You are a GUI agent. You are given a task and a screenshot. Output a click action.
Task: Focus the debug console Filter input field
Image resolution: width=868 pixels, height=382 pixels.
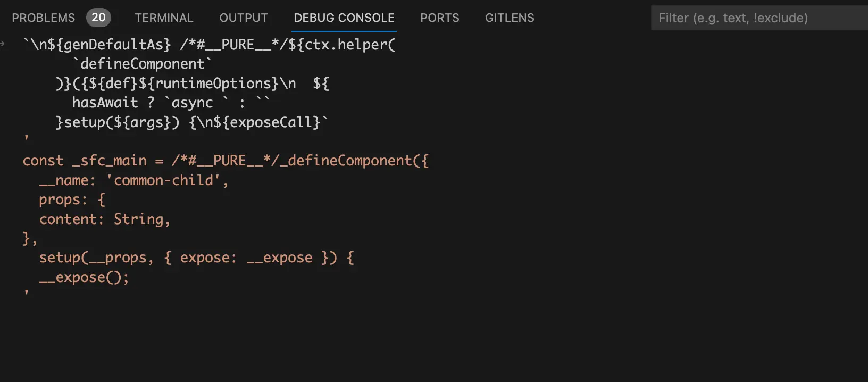pos(755,18)
